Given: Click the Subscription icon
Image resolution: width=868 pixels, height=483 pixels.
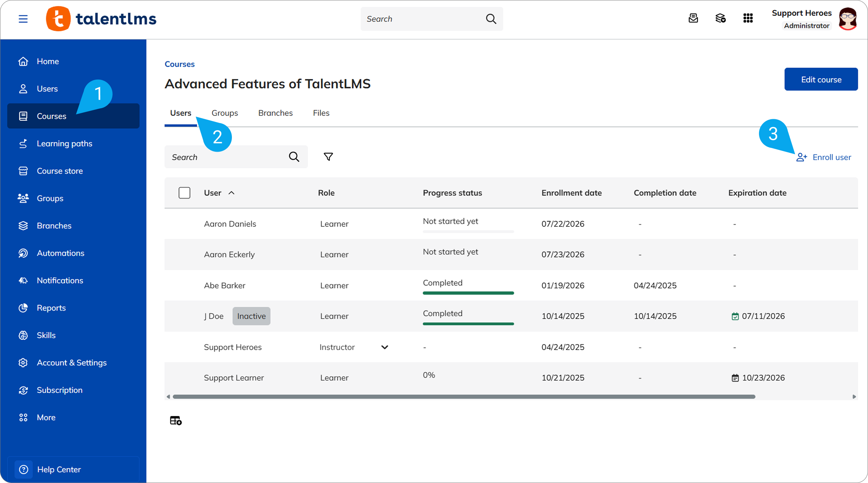Looking at the screenshot, I should coord(23,390).
